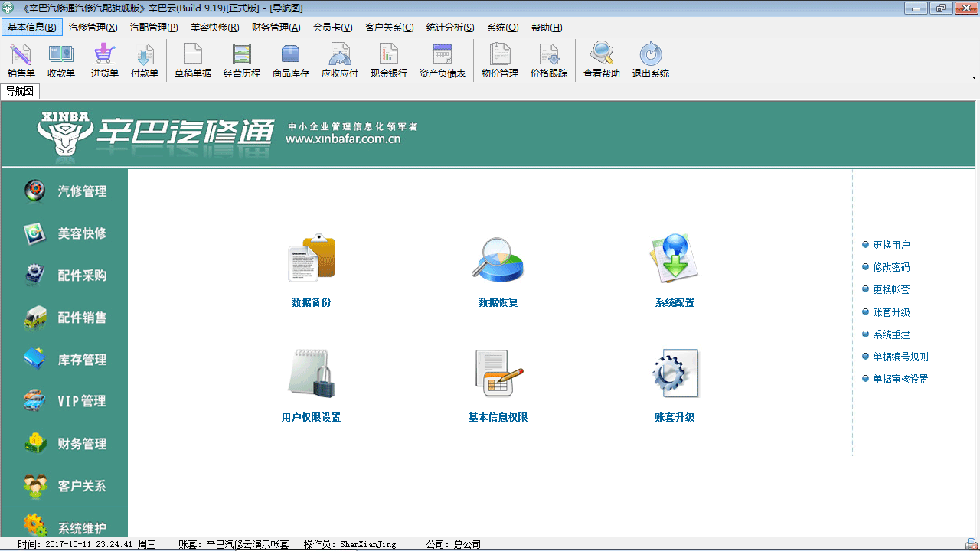Open the 价格跟踪 price tracking icon
Screen dimensions: 980x551
(x=549, y=60)
